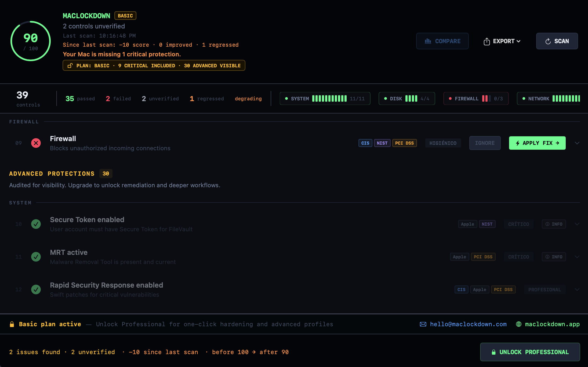Open the Export dropdown menu

click(x=502, y=41)
